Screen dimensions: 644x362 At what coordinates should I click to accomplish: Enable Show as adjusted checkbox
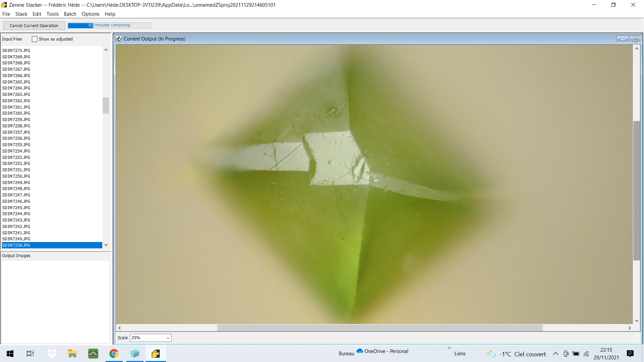[35, 39]
